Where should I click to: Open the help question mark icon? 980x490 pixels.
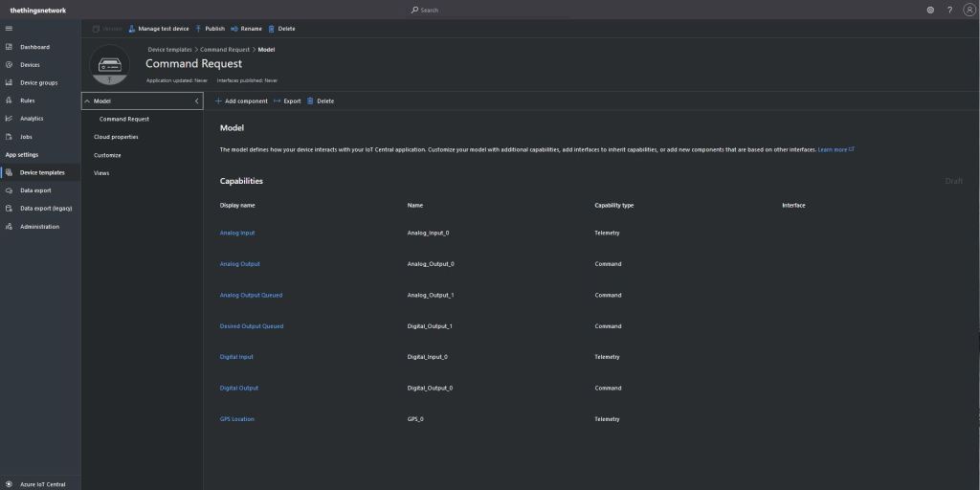(x=949, y=10)
